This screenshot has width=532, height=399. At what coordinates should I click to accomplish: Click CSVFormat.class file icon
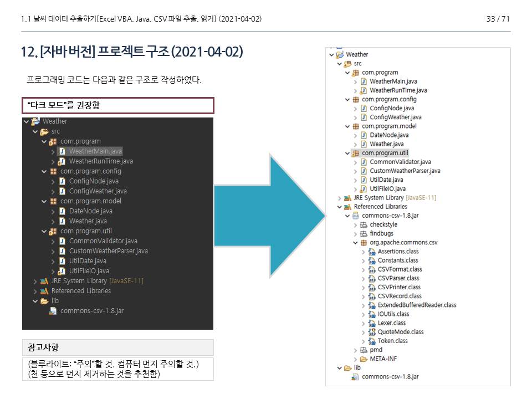372,270
